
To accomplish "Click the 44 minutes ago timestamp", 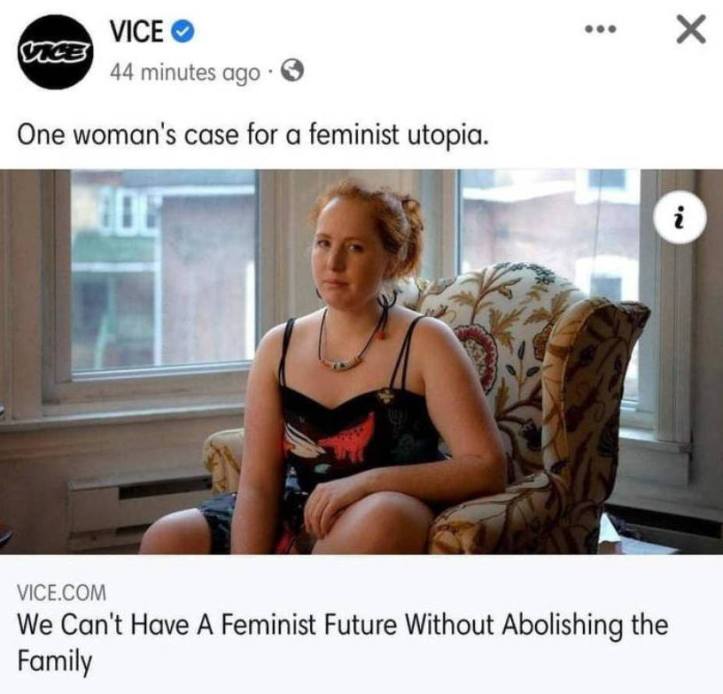I will click(185, 72).
